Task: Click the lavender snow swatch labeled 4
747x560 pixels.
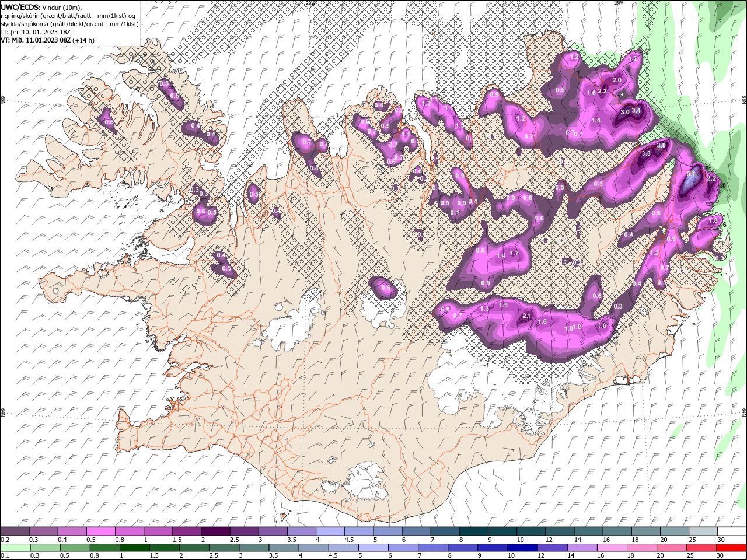Action: pos(331,531)
